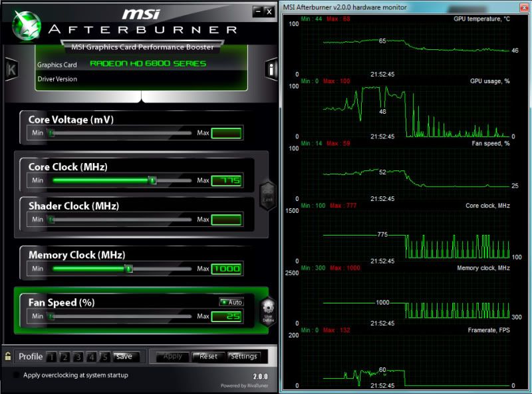Select profile slot 3
This screenshot has width=532, height=394.
tap(78, 357)
